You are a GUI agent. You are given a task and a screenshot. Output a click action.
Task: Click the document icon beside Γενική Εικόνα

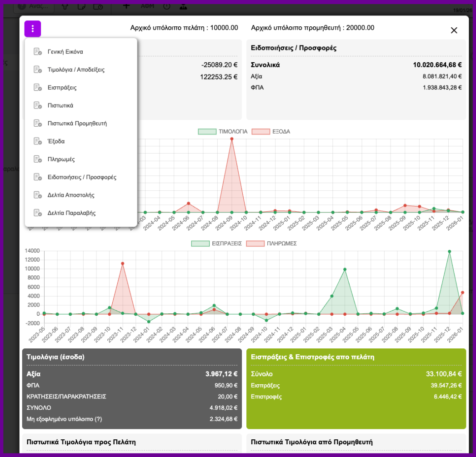38,52
